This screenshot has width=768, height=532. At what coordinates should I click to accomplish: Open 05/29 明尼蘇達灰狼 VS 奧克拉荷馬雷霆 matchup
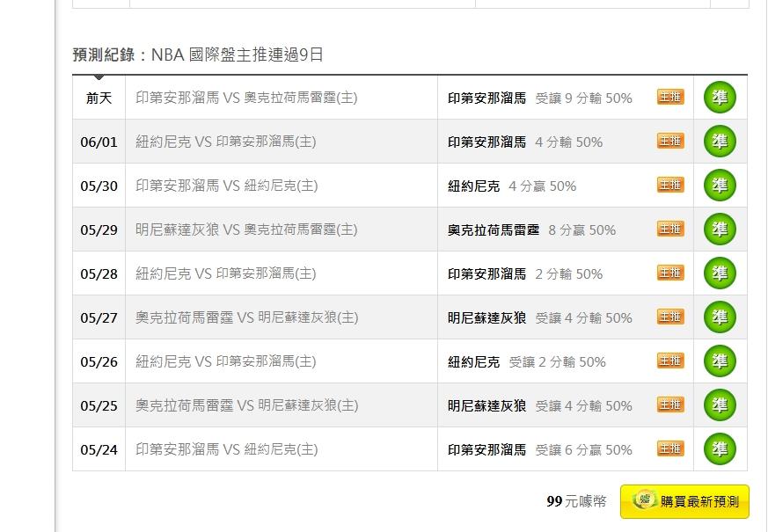tap(246, 230)
